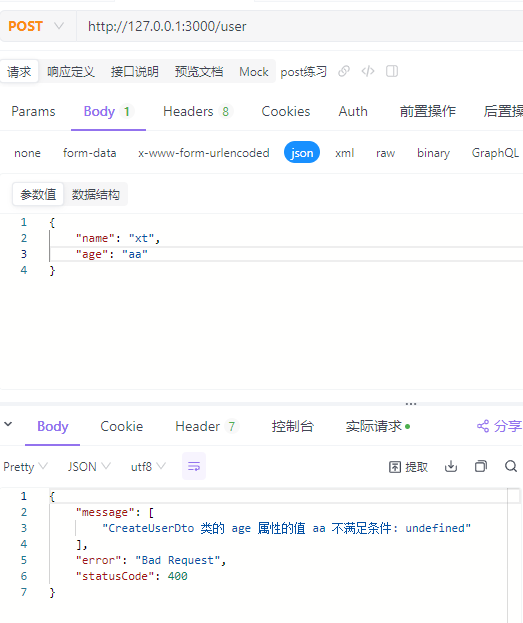The width and height of the screenshot is (523, 623).
Task: Open the 前置操作 tab
Action: tap(428, 111)
